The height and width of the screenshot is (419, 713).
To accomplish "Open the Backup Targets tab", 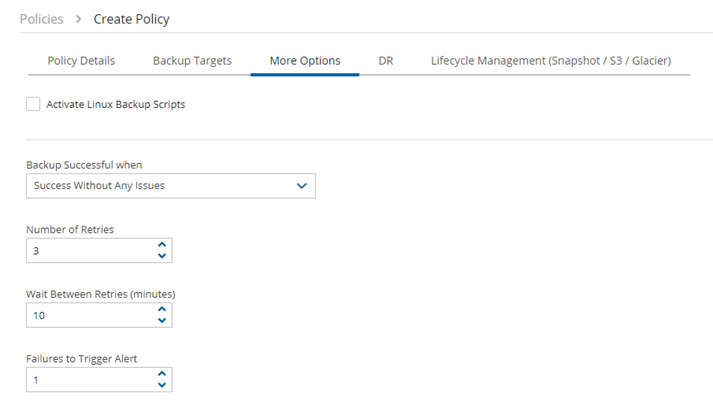I will pos(192,61).
